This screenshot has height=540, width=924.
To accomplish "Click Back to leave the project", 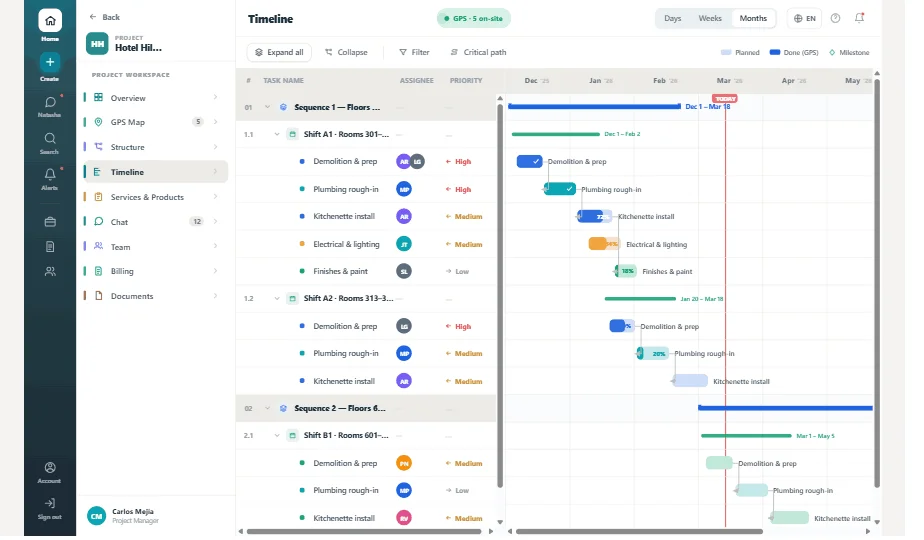I will pyautogui.click(x=104, y=17).
